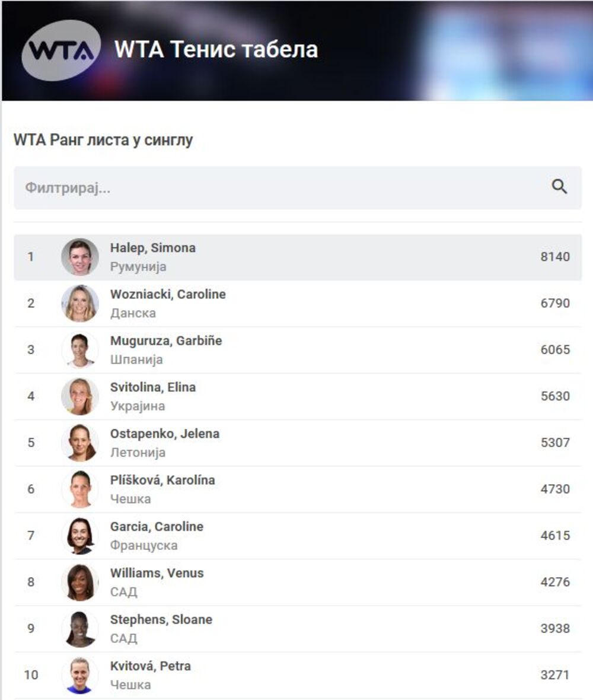This screenshot has height=700, width=593.
Task: Select the rank 8 player's photo
Action: 80,582
